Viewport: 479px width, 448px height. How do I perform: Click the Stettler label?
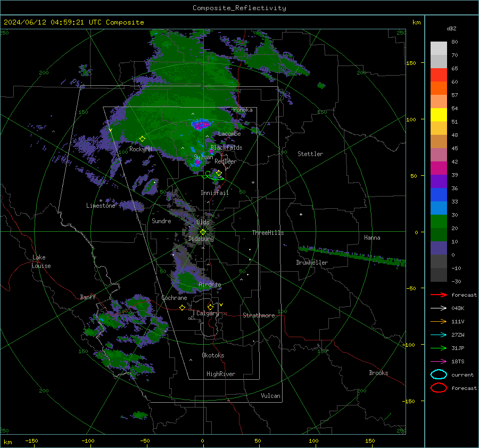310,154
